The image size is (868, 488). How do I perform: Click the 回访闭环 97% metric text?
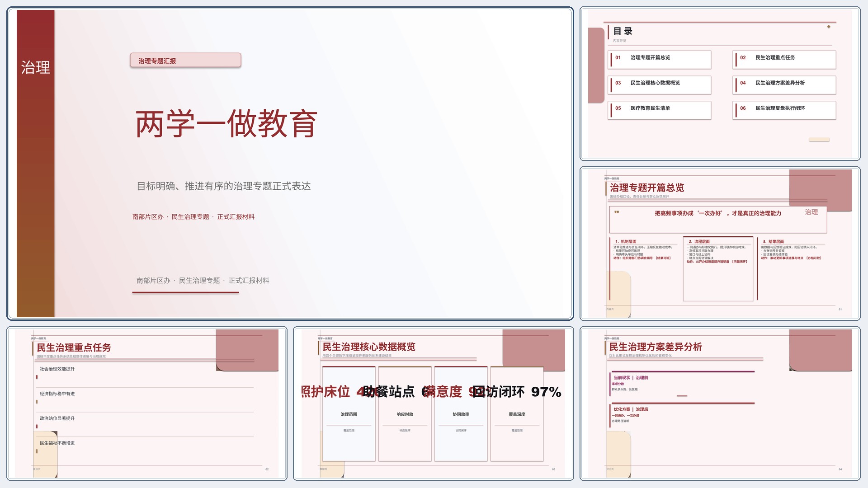[x=517, y=392]
